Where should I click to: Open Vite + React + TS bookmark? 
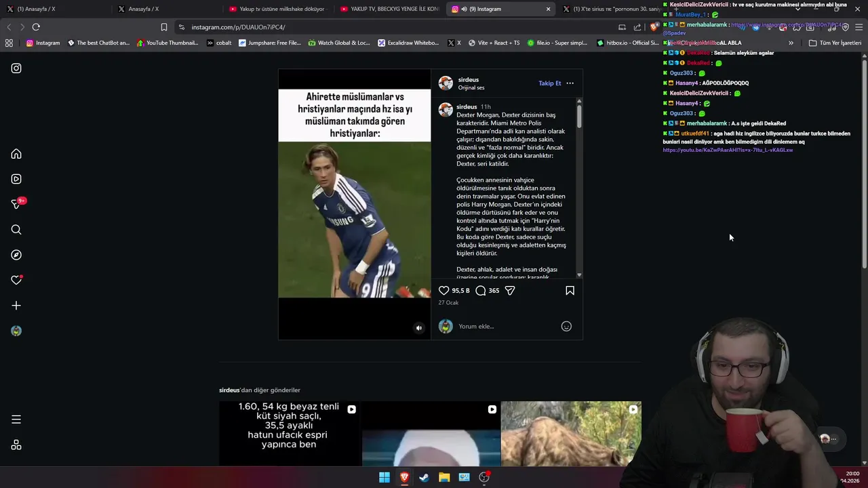[494, 43]
